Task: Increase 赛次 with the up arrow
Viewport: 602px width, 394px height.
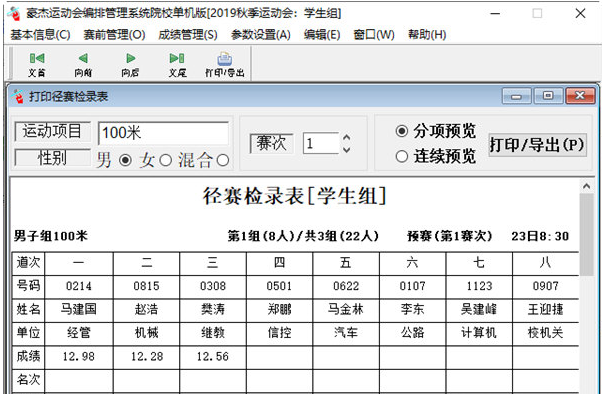Action: pyautogui.click(x=346, y=137)
